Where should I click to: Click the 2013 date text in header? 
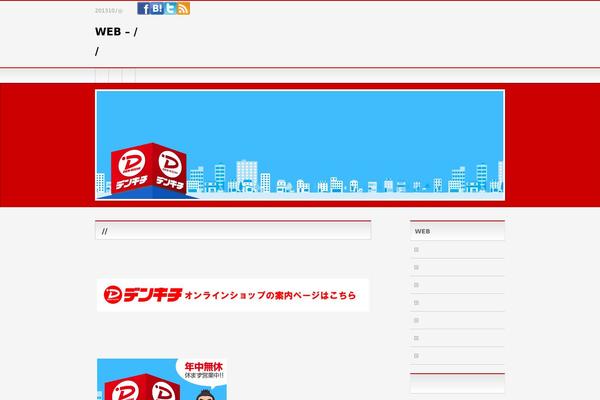[109, 11]
